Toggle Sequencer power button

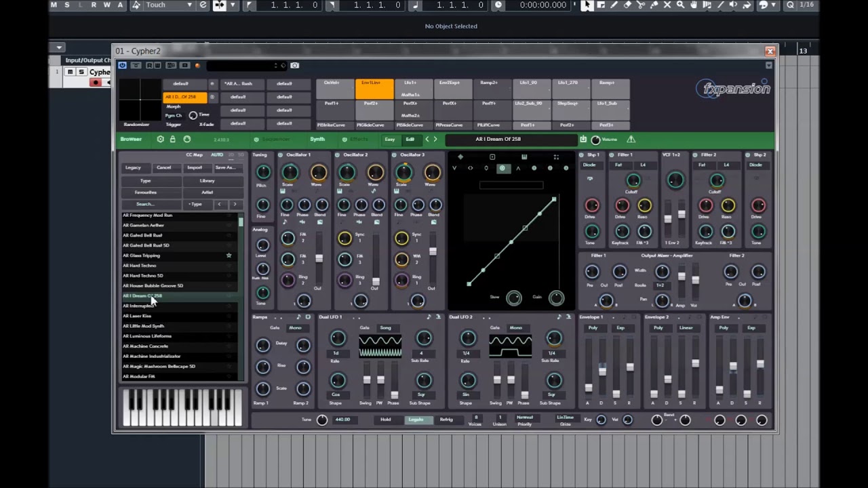[x=256, y=139]
